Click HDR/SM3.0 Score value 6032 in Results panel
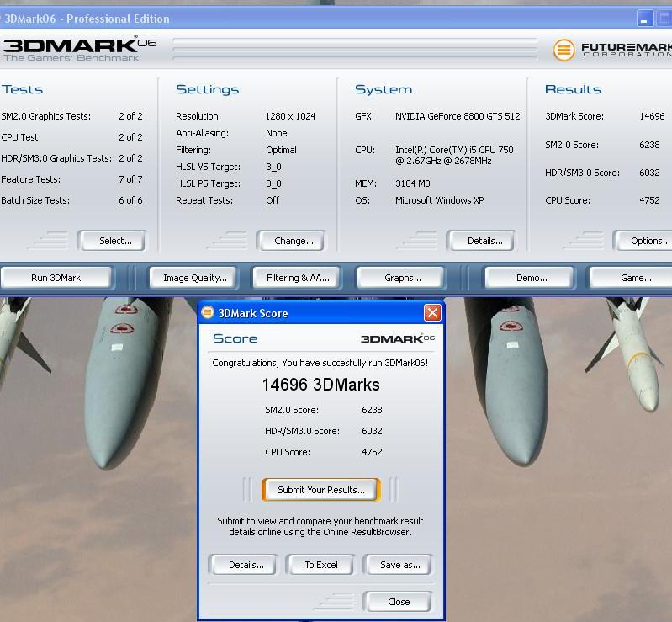The image size is (672, 622). click(x=649, y=173)
